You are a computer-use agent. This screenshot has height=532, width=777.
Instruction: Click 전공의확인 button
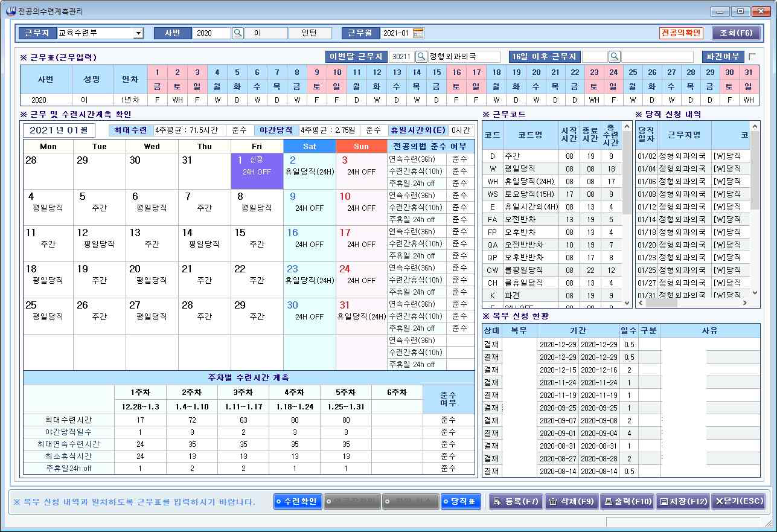pos(681,33)
